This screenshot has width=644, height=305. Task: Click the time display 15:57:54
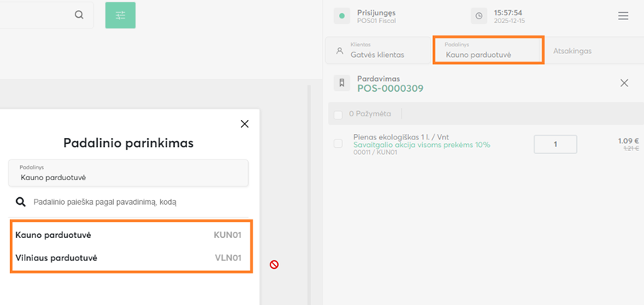(508, 13)
